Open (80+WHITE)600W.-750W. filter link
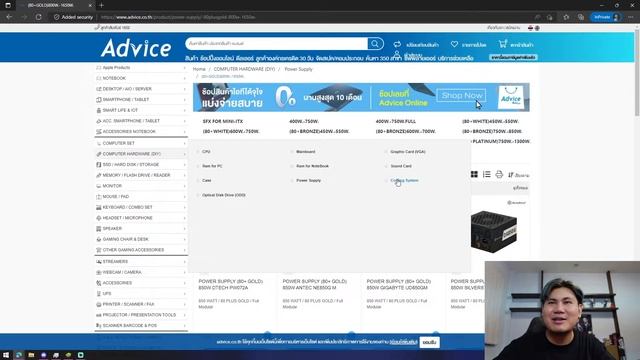This screenshot has height=360, width=640. coord(231,131)
